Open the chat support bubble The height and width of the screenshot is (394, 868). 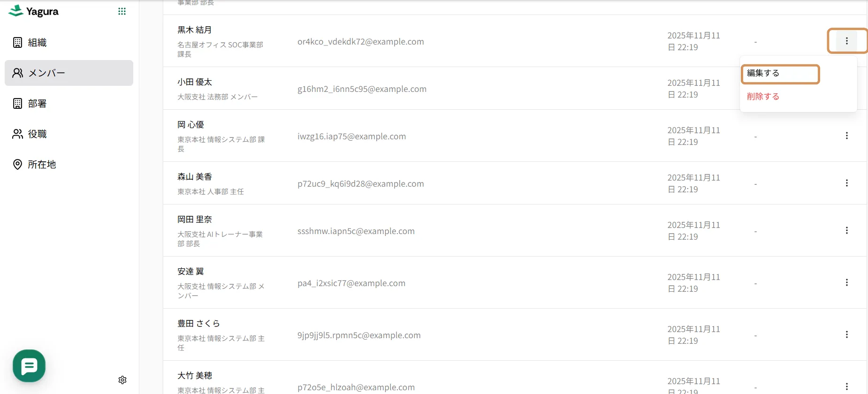click(x=29, y=366)
